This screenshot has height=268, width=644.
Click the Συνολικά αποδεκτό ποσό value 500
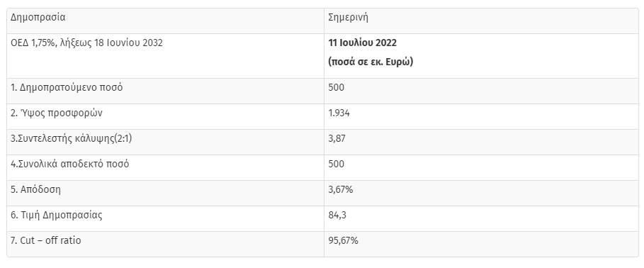pos(336,164)
